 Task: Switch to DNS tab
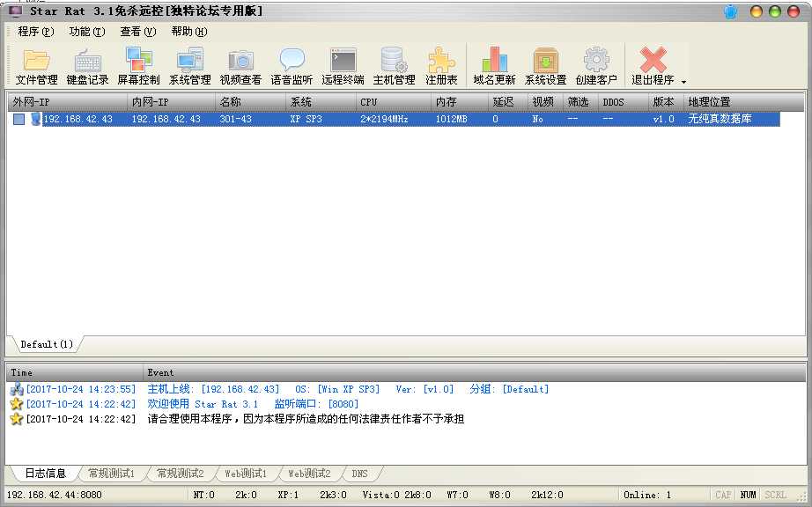[360, 473]
